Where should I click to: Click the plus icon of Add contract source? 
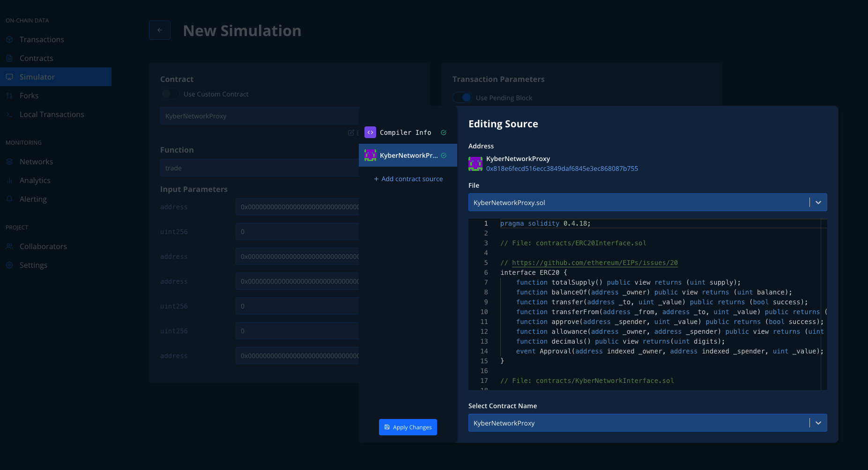(x=376, y=179)
